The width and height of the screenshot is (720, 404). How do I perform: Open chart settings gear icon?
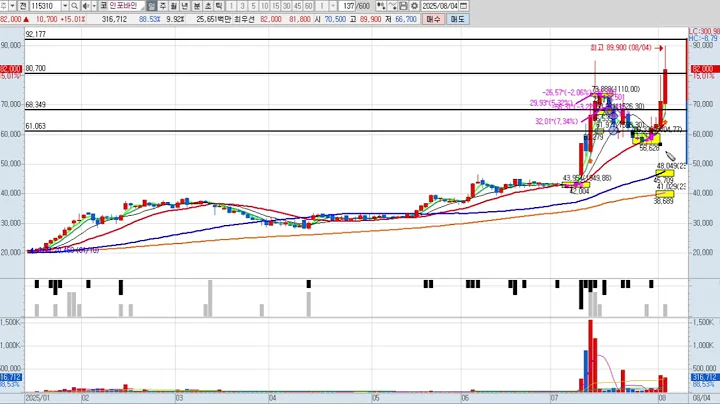tap(414, 6)
